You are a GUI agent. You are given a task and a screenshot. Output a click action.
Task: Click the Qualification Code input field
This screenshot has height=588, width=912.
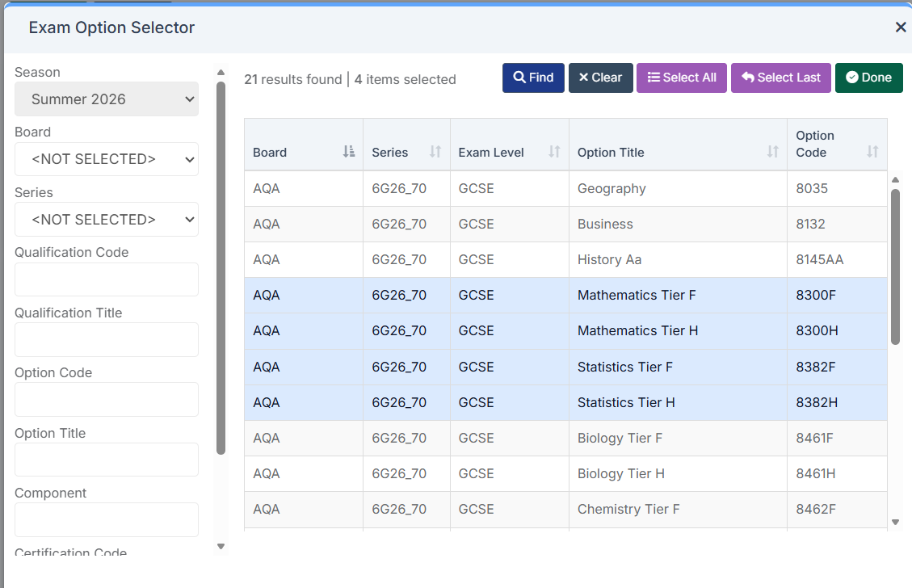click(107, 279)
